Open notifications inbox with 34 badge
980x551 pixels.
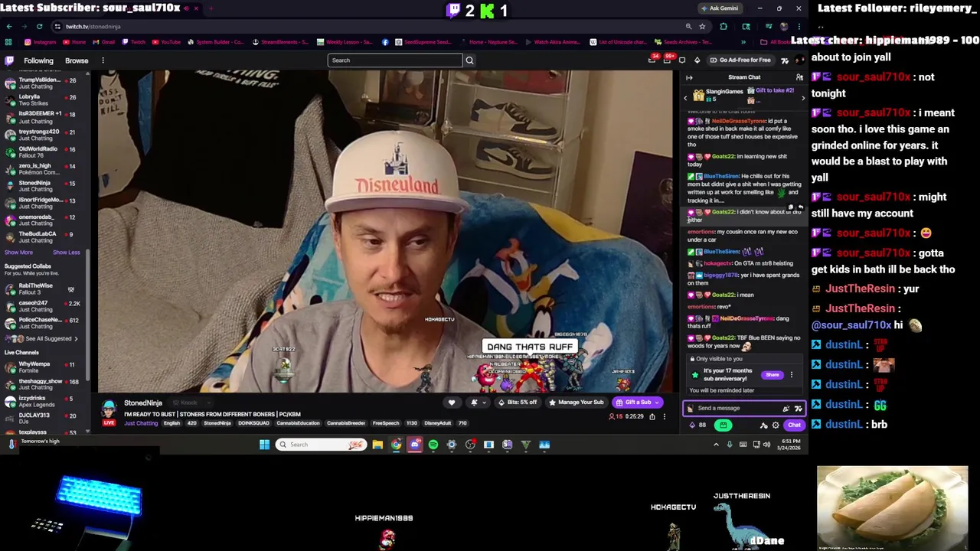pyautogui.click(x=652, y=60)
